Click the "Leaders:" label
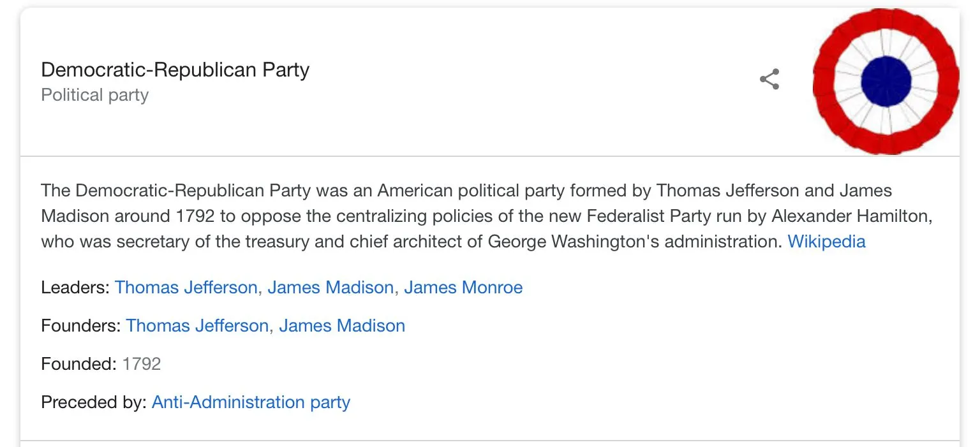 (75, 288)
